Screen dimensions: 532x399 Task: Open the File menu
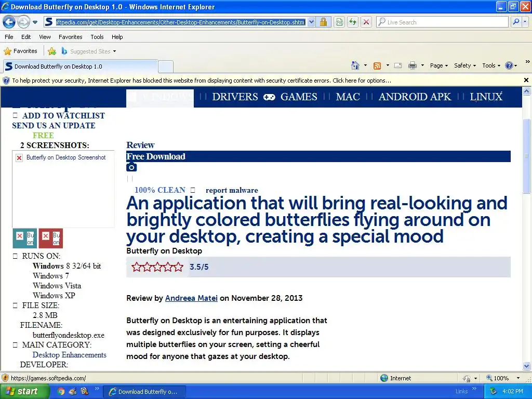click(x=9, y=37)
